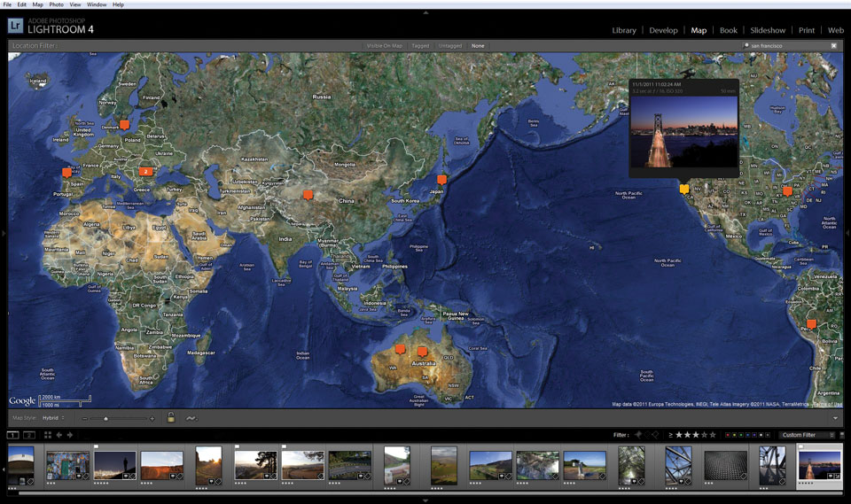Collapse the top panel with top arrow

click(425, 12)
